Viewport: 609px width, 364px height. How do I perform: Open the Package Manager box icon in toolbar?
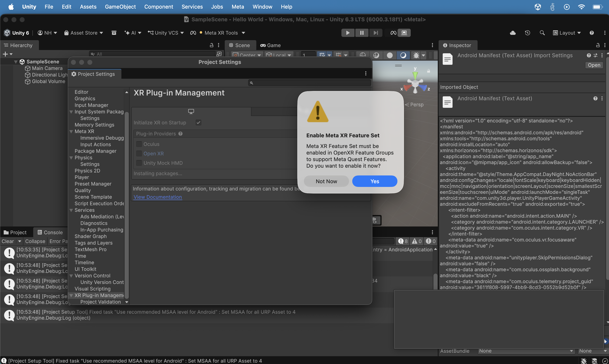[114, 33]
